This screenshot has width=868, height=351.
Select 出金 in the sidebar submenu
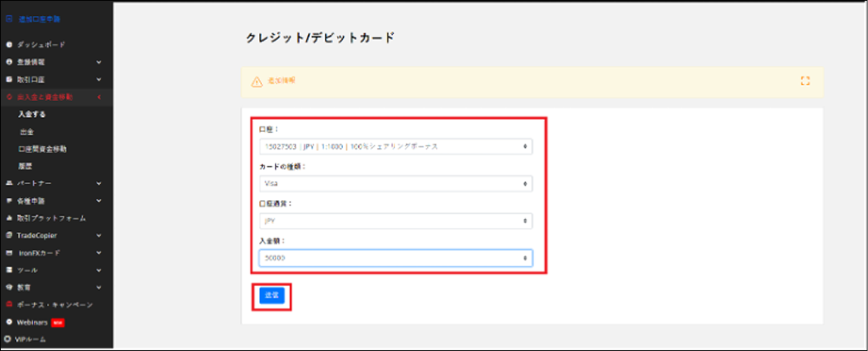28,131
